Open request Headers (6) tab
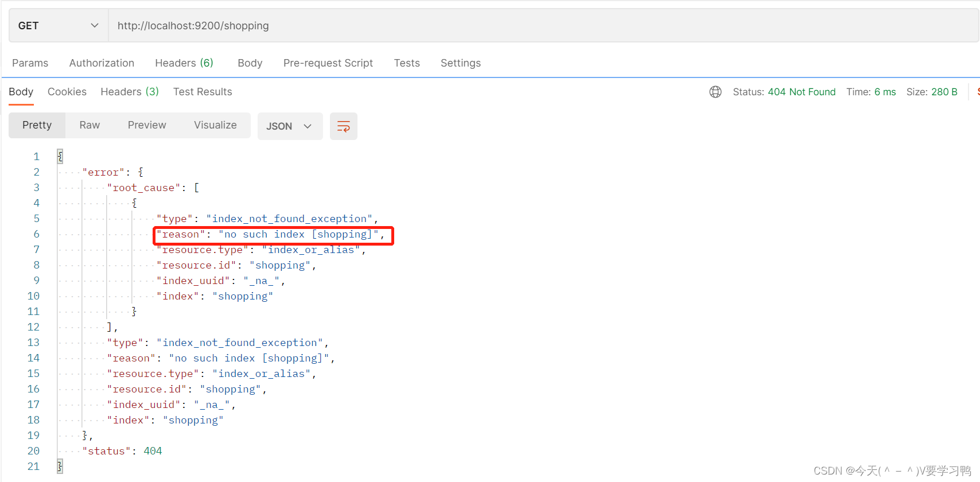980x482 pixels. pyautogui.click(x=184, y=63)
